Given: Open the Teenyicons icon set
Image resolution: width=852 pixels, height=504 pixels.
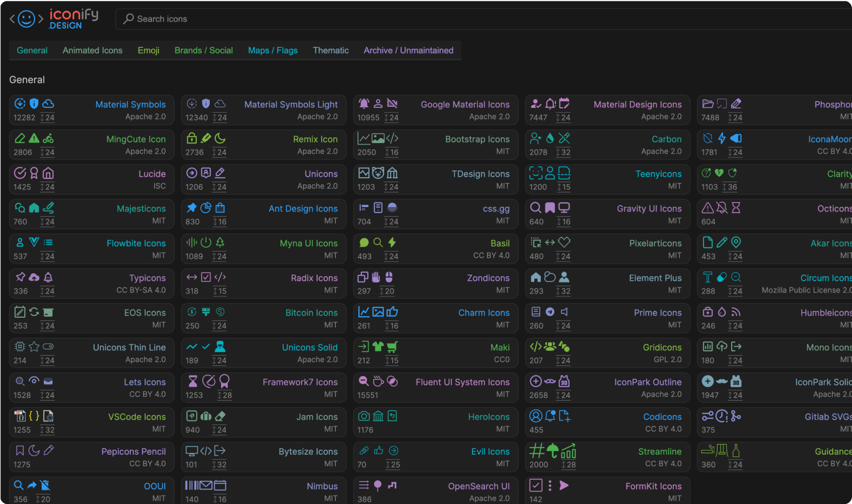Looking at the screenshot, I should click(608, 179).
